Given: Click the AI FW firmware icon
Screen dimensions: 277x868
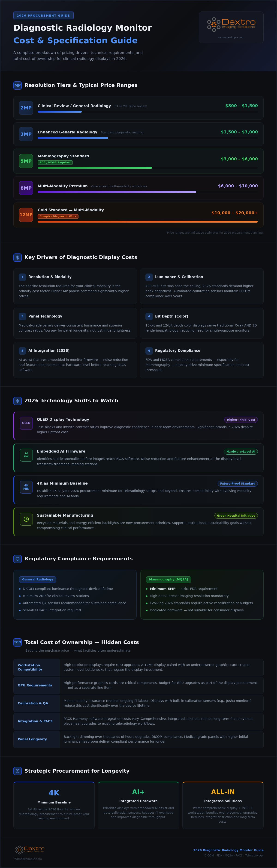Looking at the screenshot, I should click(26, 455).
